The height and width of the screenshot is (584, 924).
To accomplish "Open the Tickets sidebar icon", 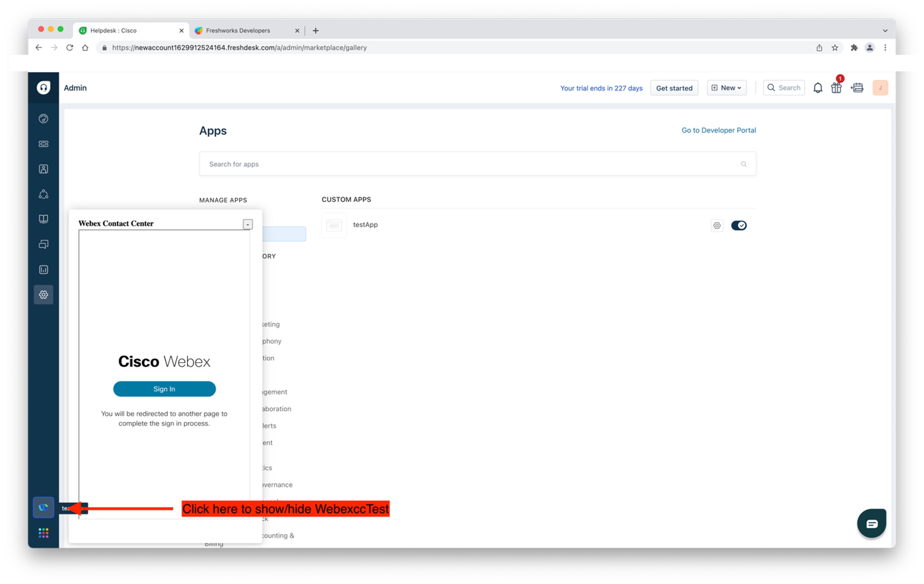I will coord(43,144).
